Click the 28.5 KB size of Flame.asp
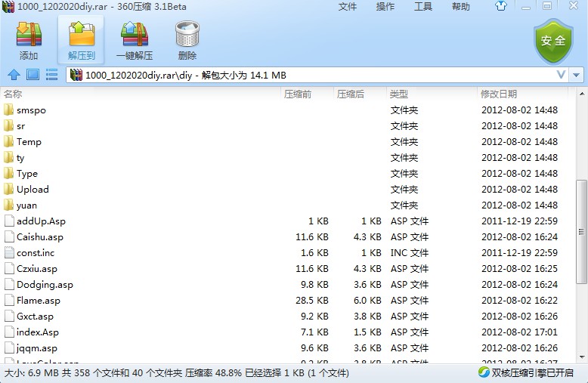588x383 pixels. coord(312,301)
